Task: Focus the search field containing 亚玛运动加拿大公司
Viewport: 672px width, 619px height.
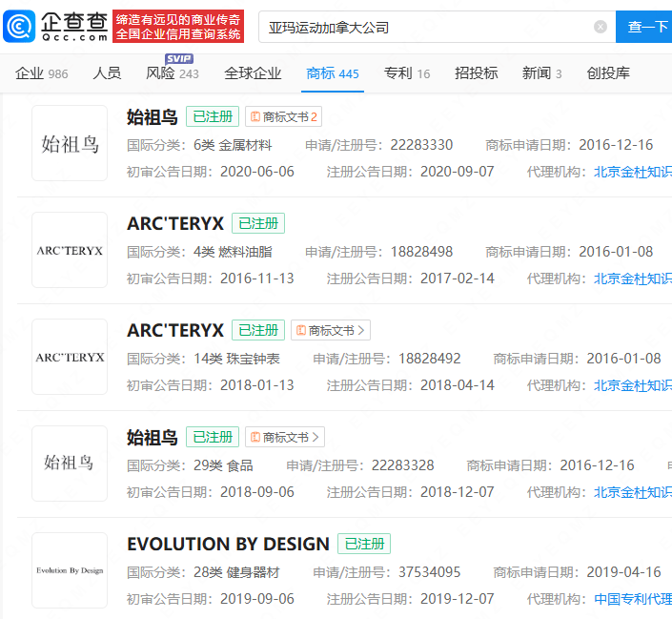Action: click(x=438, y=27)
